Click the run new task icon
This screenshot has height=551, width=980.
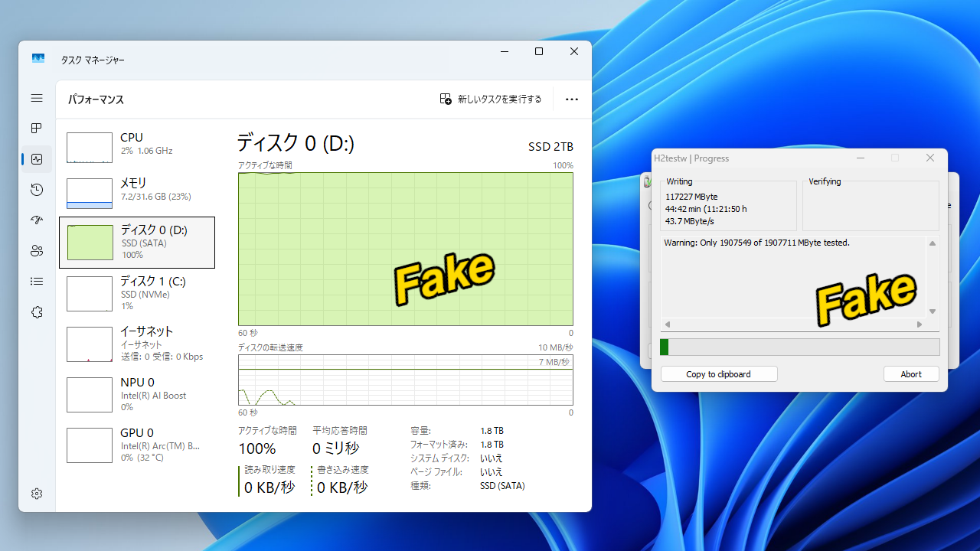[x=446, y=99]
